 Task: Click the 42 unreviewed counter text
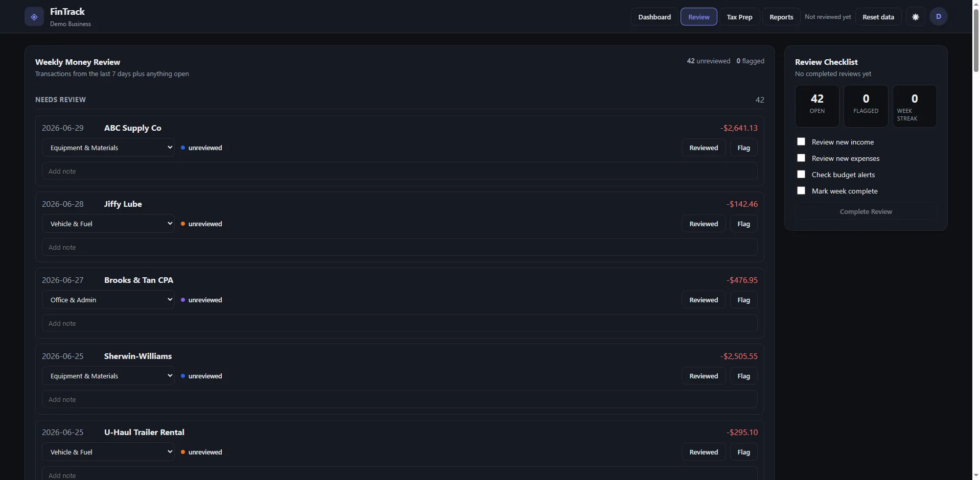click(709, 61)
